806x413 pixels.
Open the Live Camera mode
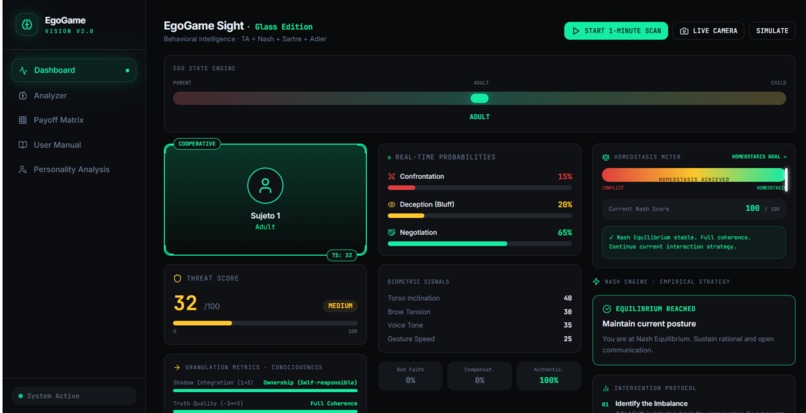click(708, 31)
